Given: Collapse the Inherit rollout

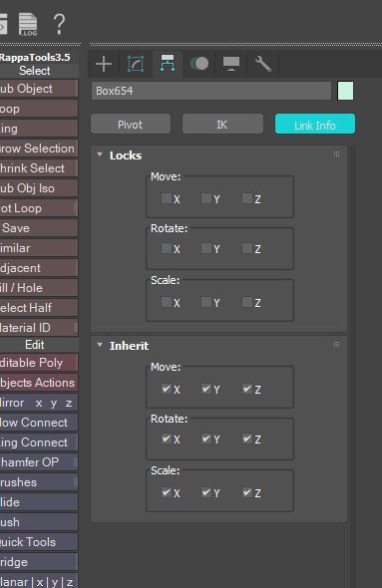Looking at the screenshot, I should [x=100, y=345].
